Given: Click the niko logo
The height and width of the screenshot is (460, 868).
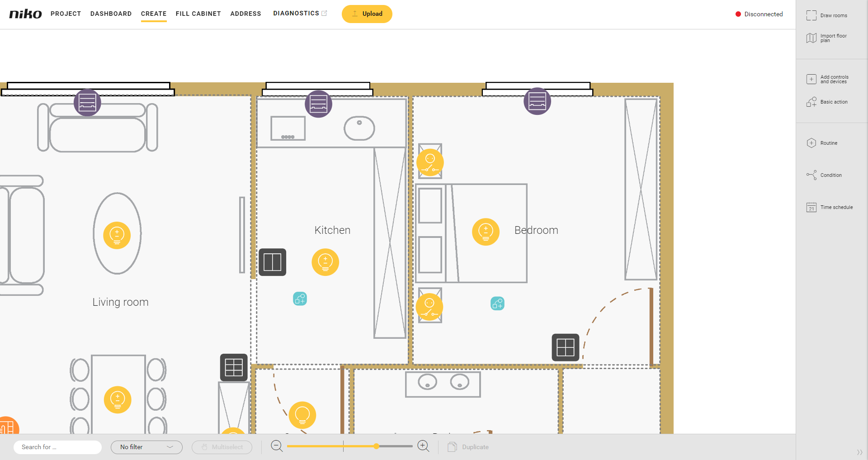Looking at the screenshot, I should pos(25,14).
